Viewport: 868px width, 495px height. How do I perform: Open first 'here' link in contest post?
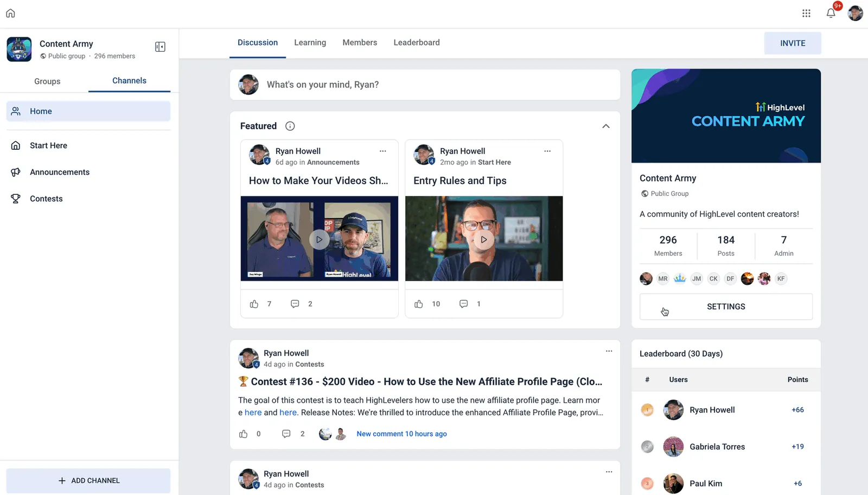pos(253,412)
